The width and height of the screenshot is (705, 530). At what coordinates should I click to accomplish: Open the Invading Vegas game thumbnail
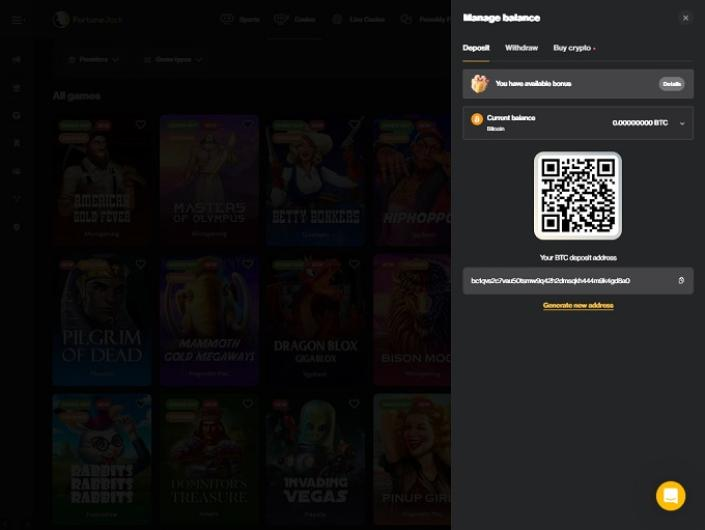[316, 459]
